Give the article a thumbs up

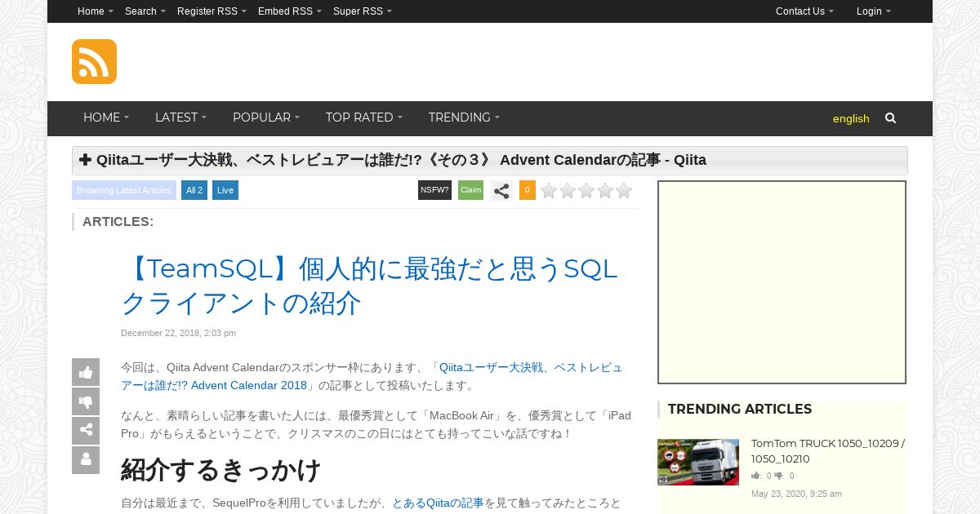coord(86,372)
